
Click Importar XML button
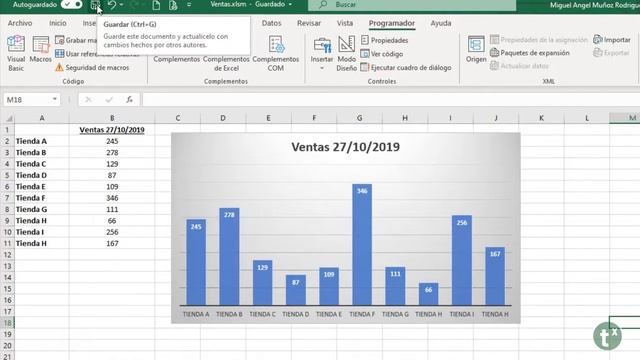click(612, 40)
